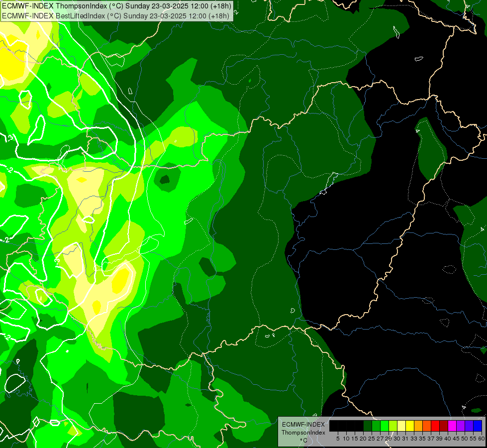Click the legend tick label '27'

click(380, 439)
